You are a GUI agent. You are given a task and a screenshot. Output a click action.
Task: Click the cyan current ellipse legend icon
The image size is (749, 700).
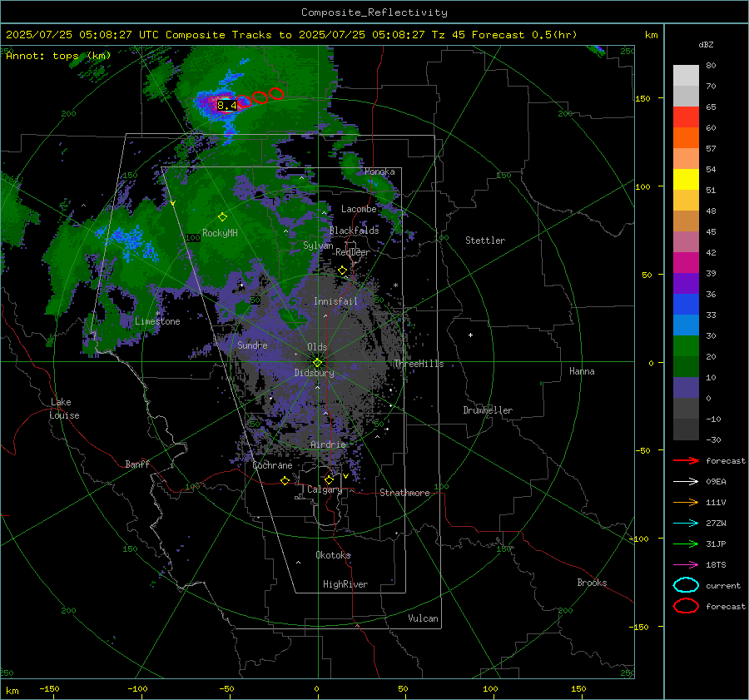[686, 585]
